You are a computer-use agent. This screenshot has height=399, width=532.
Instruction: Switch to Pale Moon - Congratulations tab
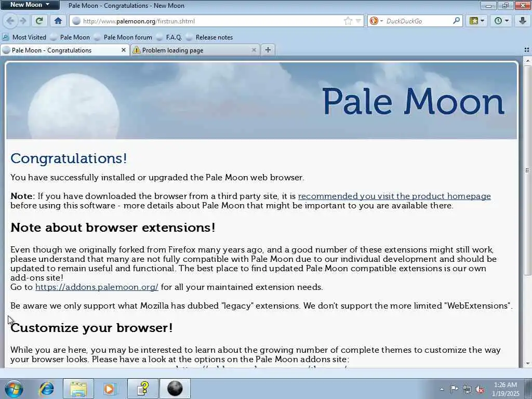pyautogui.click(x=64, y=50)
